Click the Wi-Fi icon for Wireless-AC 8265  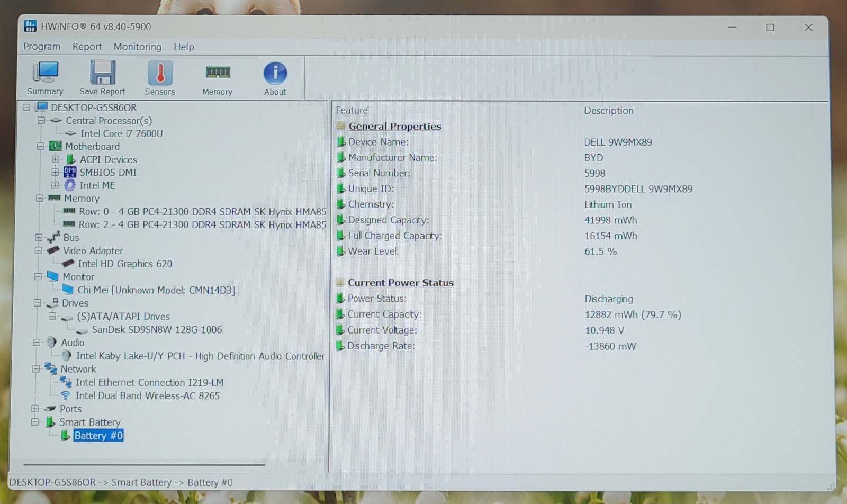[65, 395]
